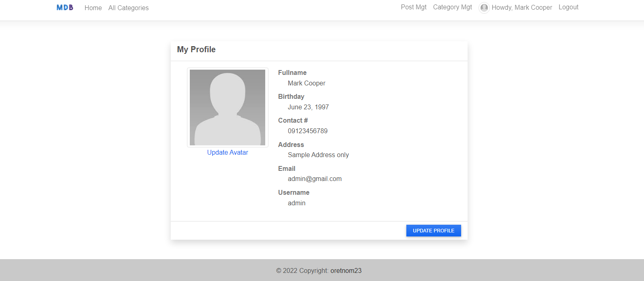The image size is (644, 281).
Task: Open All Categories from the navbar
Action: pos(128,8)
